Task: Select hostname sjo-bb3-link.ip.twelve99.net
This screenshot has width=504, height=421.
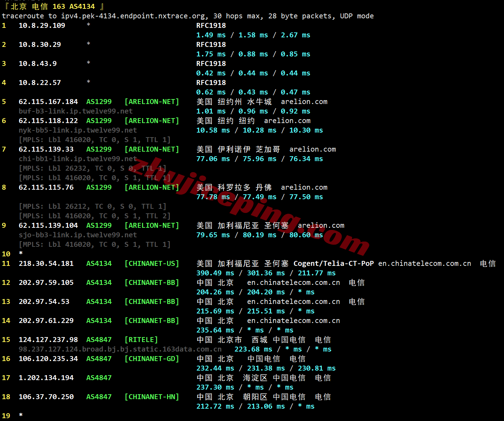Action: 78,235
